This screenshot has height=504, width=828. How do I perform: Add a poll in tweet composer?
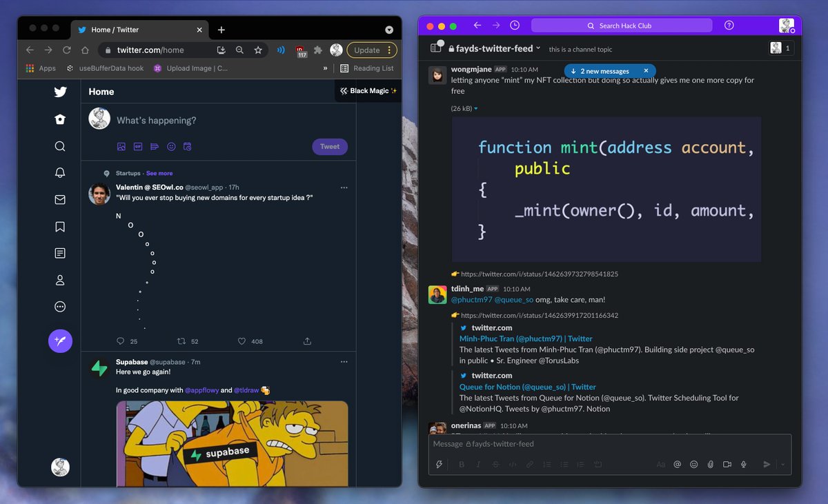155,147
